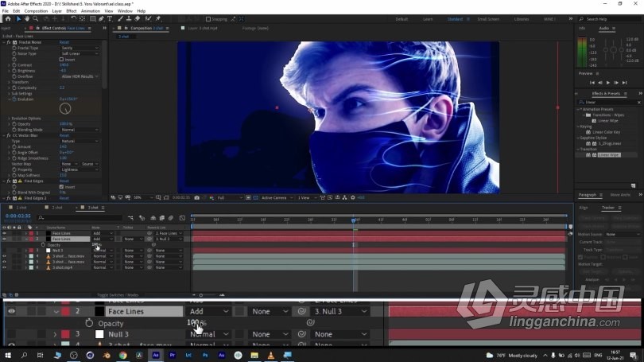This screenshot has height=362, width=644.
Task: Click the frame blending icon in timeline
Action: click(x=162, y=218)
